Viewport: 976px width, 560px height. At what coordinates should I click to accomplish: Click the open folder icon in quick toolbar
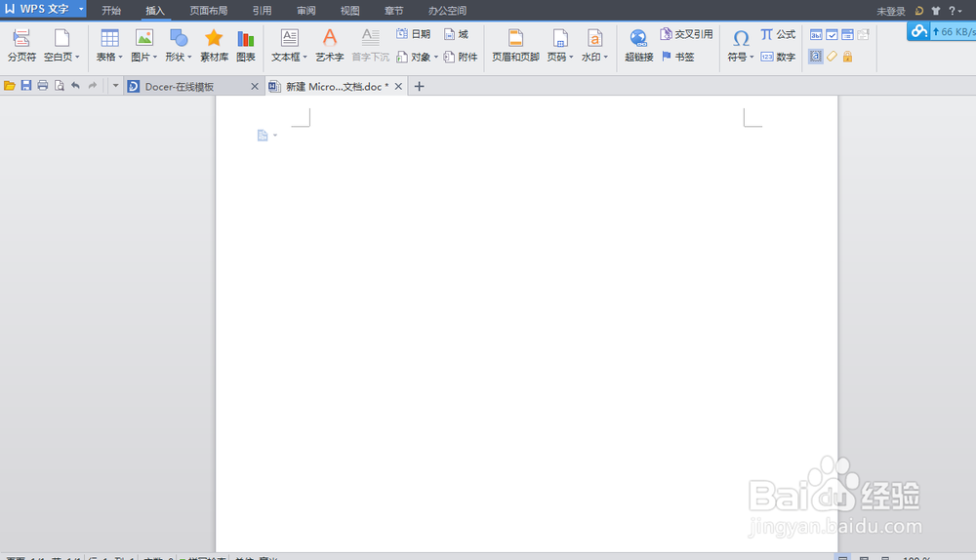[10, 86]
